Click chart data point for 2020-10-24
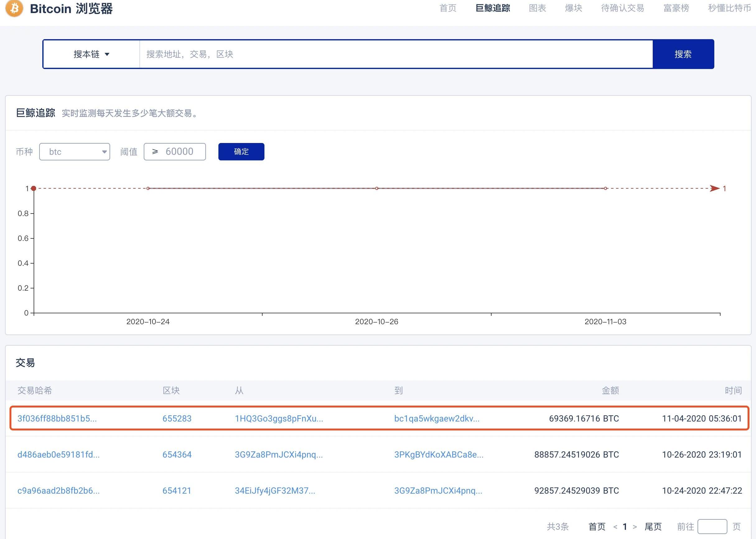 tap(148, 188)
